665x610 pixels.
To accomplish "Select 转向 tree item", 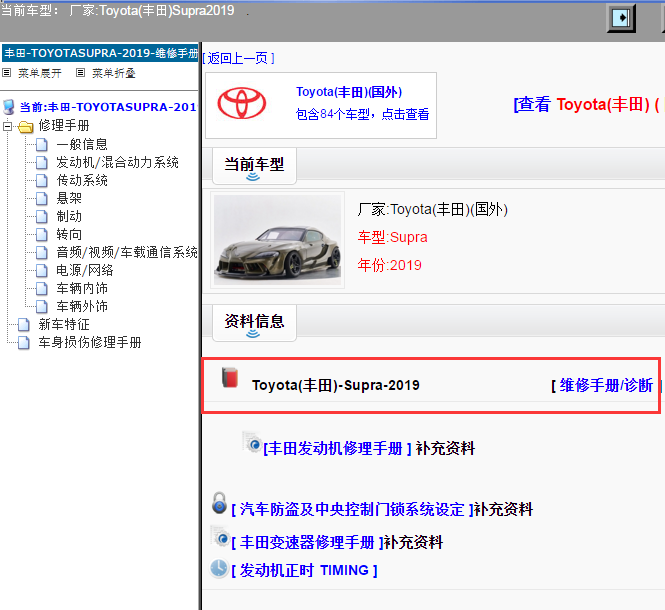I will coord(69,235).
